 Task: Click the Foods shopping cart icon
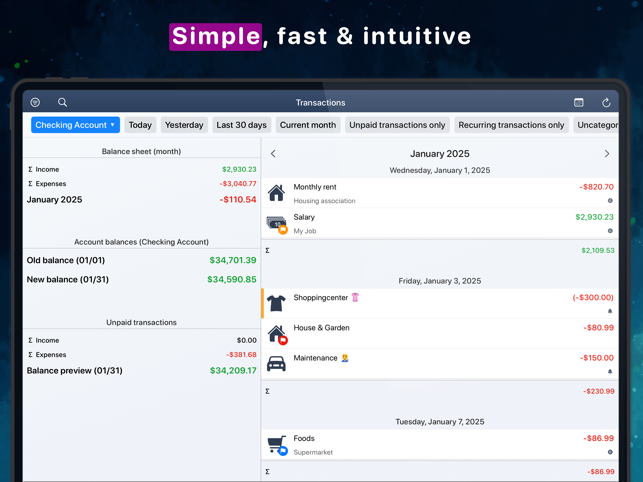[x=277, y=445]
